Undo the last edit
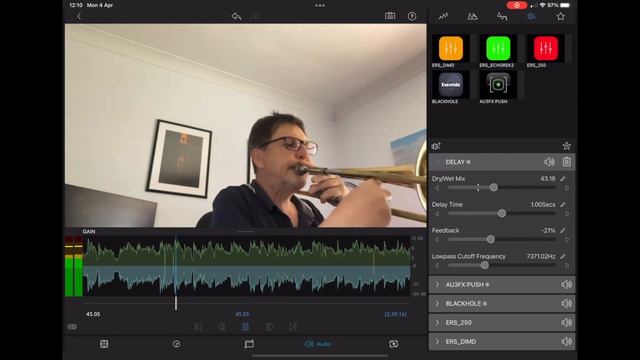Screen dimensions: 640x360 (236, 16)
